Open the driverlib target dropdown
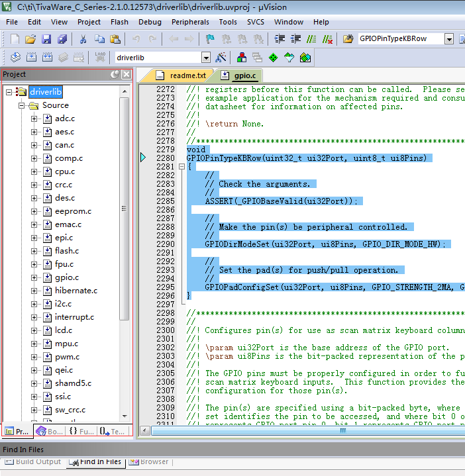 pos(205,58)
